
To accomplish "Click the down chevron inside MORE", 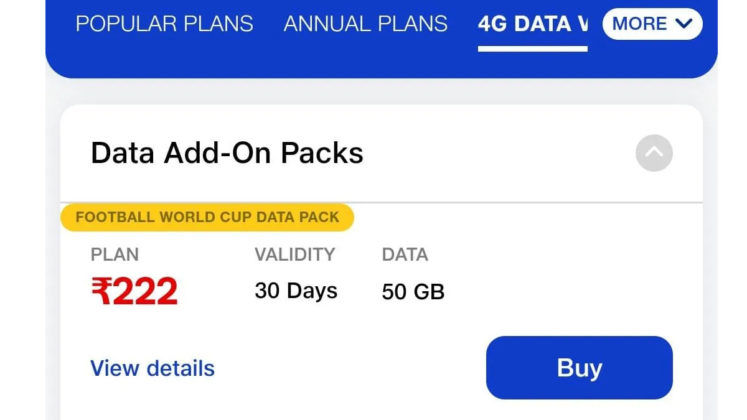I will [x=684, y=23].
